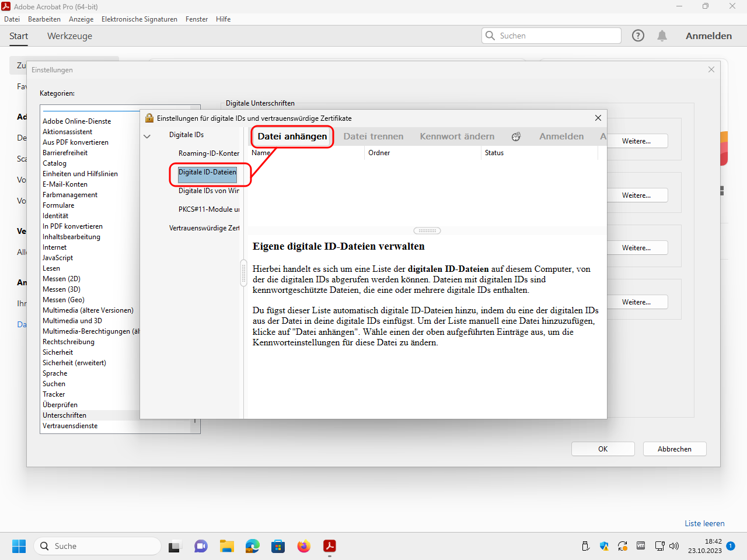Image resolution: width=747 pixels, height=560 pixels.
Task: Click the Windows Start button
Action: pyautogui.click(x=19, y=546)
